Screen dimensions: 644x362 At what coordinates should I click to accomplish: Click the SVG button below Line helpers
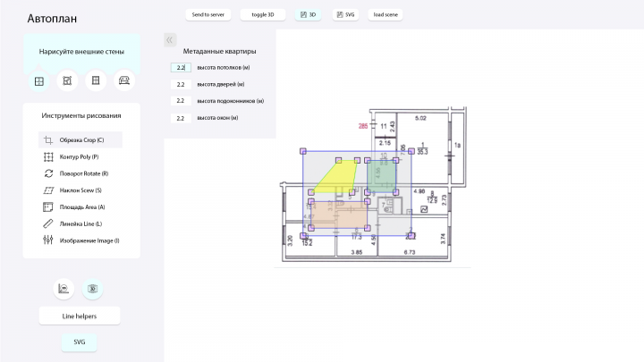[x=80, y=341]
